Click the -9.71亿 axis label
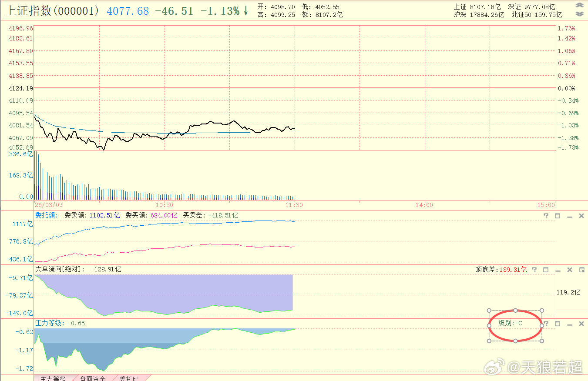 click(x=21, y=278)
